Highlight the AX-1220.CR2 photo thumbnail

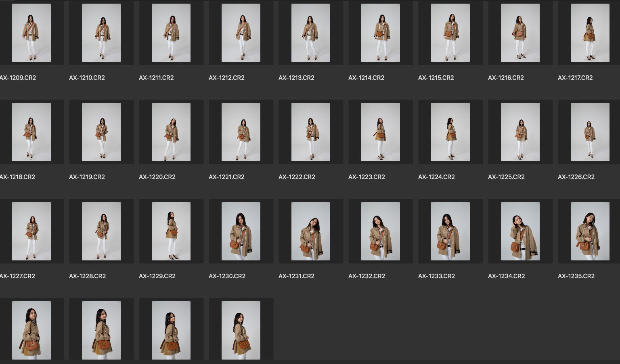(x=171, y=132)
